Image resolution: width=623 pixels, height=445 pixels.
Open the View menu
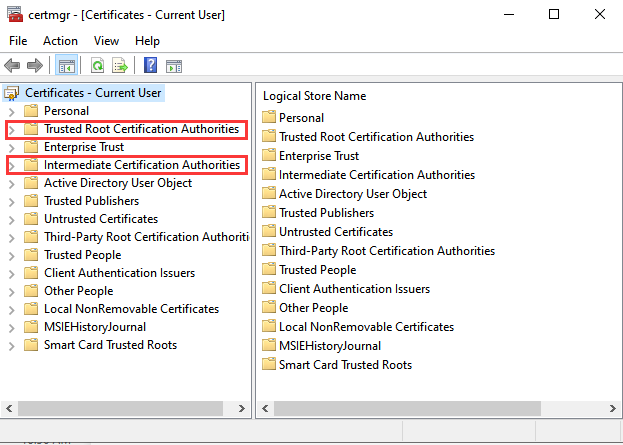(106, 41)
